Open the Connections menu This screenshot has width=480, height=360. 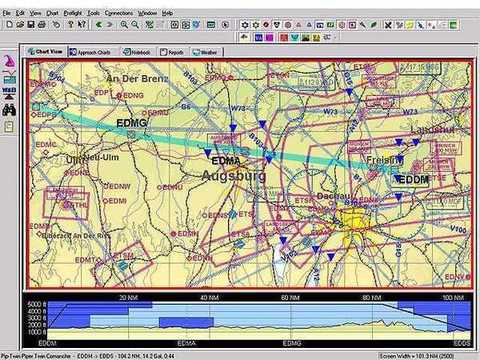pyautogui.click(x=119, y=13)
